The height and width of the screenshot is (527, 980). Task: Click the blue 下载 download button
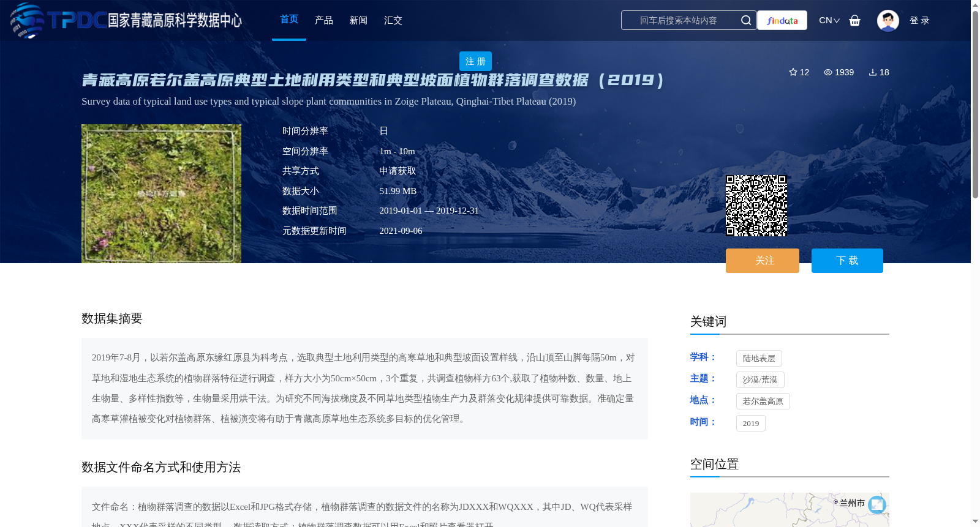[x=847, y=261]
